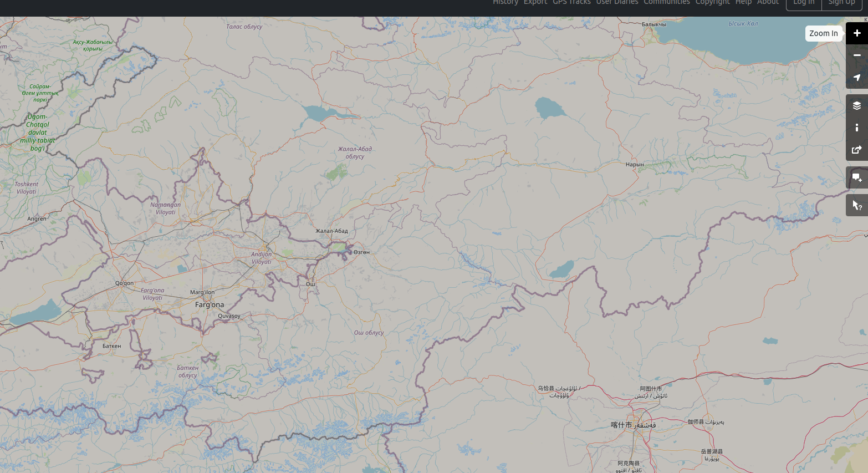Screen dimensions: 868x473
Task: Activate the Query features tool
Action: [856, 205]
